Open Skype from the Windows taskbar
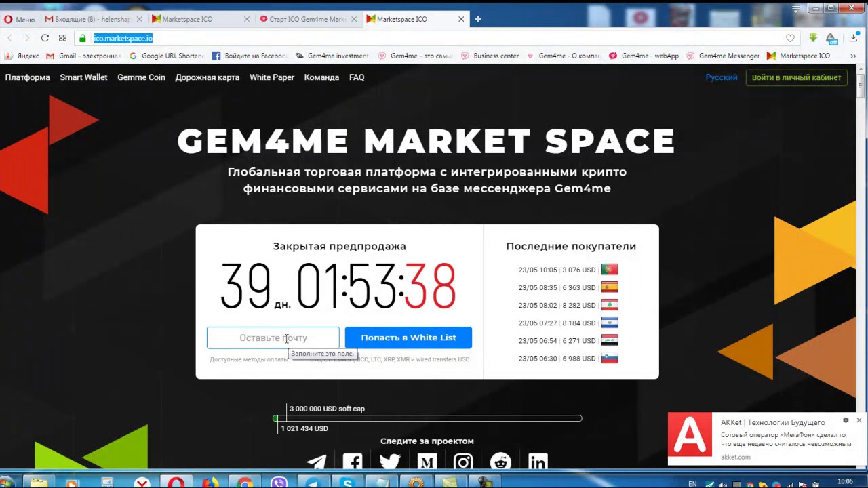The height and width of the screenshot is (488, 868). click(x=347, y=483)
